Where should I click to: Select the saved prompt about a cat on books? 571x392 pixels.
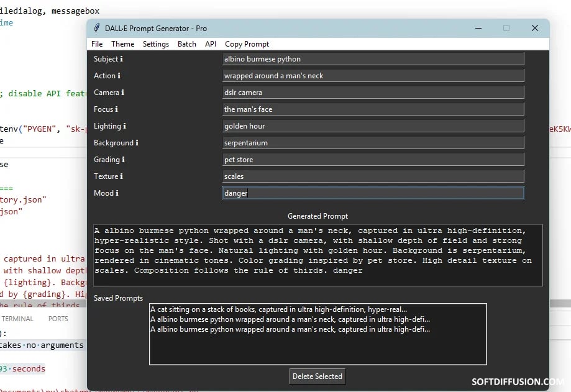click(x=318, y=309)
